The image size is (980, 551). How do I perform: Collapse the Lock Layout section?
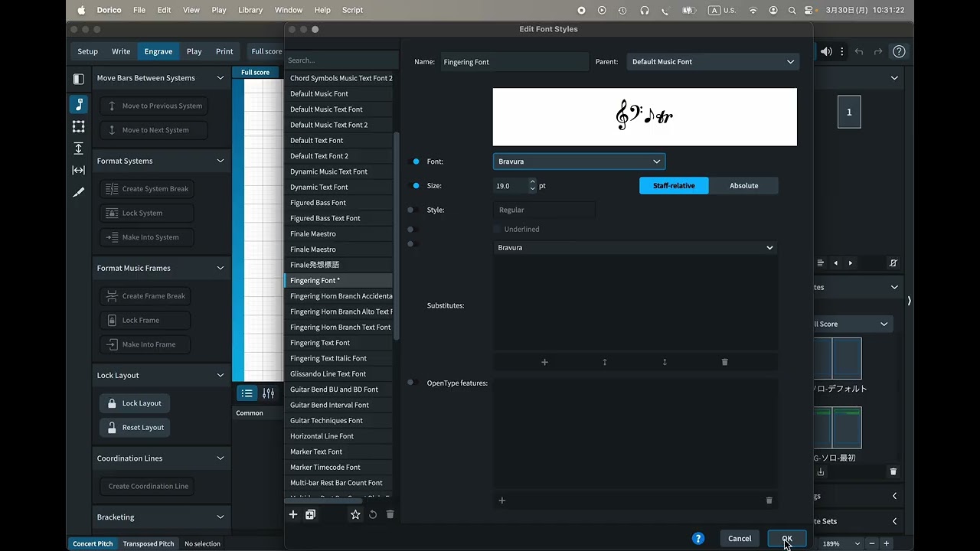220,375
